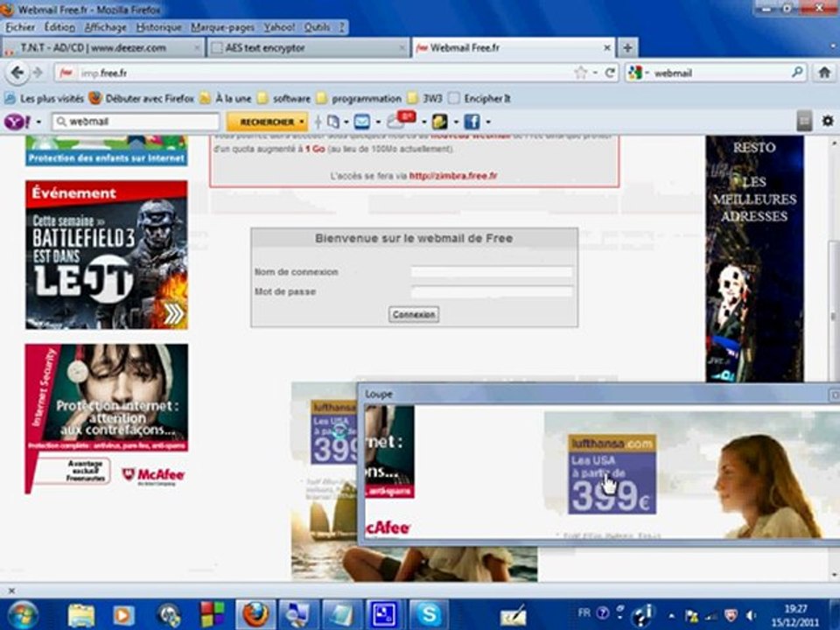Open Windows Explorer from the taskbar
This screenshot has width=840, height=630.
[81, 615]
